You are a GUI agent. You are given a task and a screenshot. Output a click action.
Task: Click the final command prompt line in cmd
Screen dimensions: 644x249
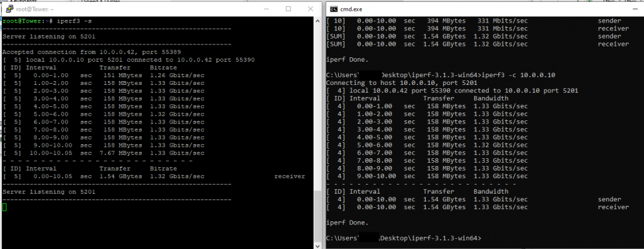click(x=403, y=238)
